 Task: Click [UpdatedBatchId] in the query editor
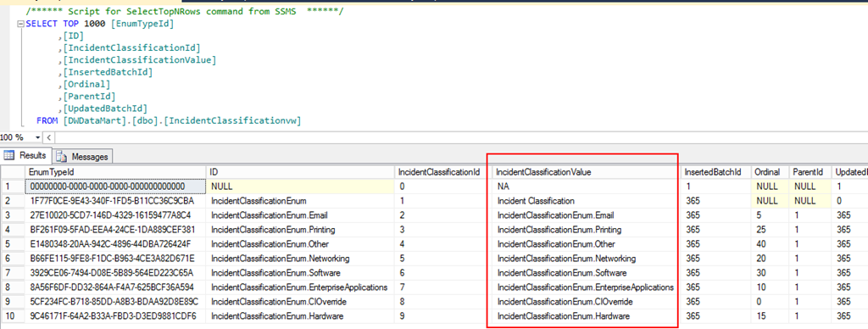[x=105, y=109]
